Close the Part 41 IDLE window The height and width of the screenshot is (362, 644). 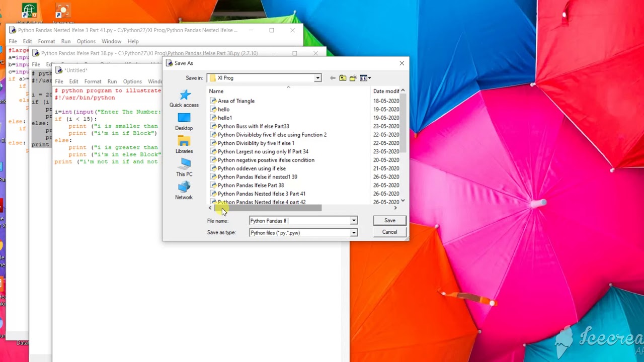pyautogui.click(x=292, y=30)
